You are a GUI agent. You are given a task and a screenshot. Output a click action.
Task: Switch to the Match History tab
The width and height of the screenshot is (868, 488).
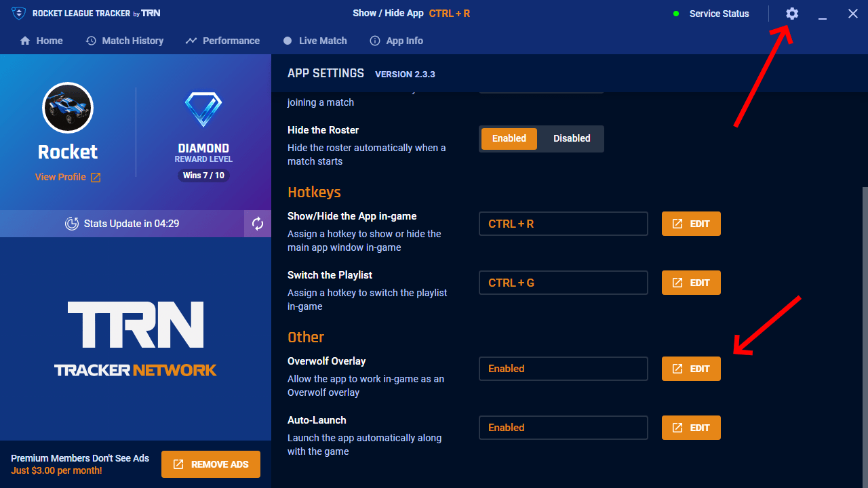coord(125,41)
